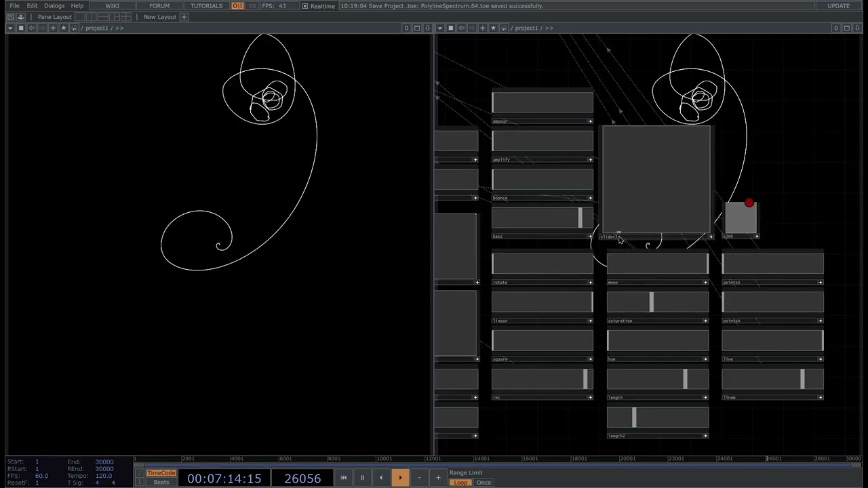This screenshot has width=868, height=488.
Task: Add a new layout with plus button
Action: pos(184,17)
